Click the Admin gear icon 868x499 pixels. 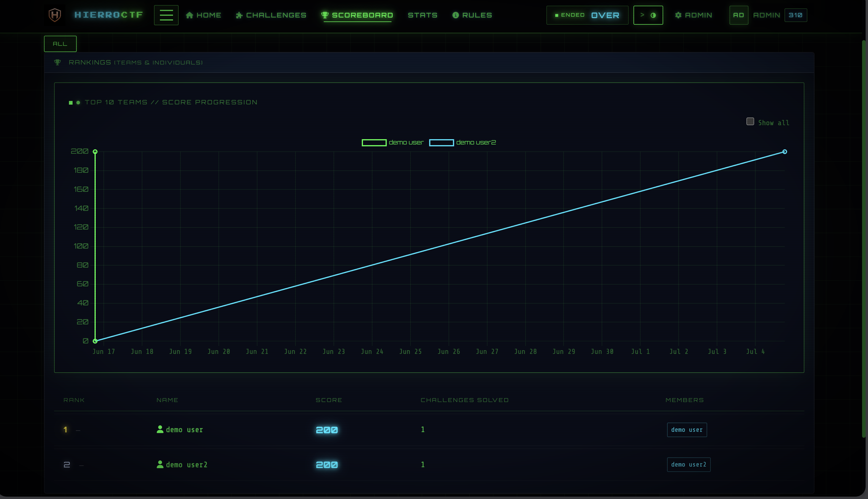click(678, 15)
